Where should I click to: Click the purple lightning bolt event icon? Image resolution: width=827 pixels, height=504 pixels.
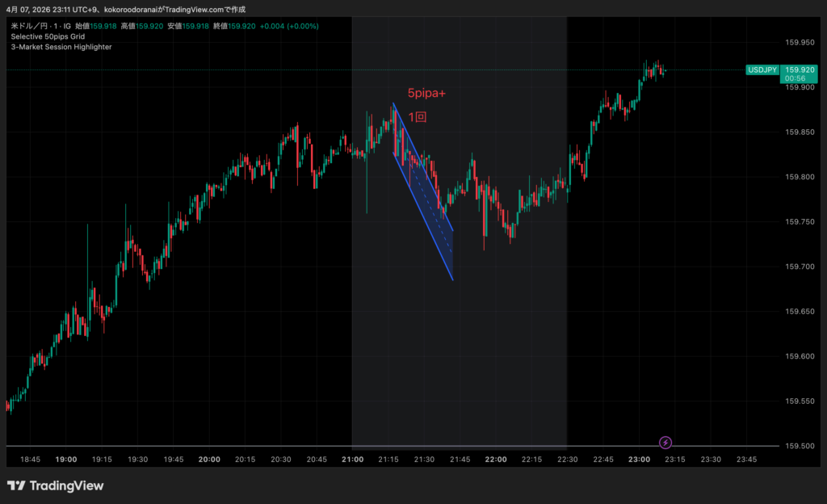[x=665, y=442]
